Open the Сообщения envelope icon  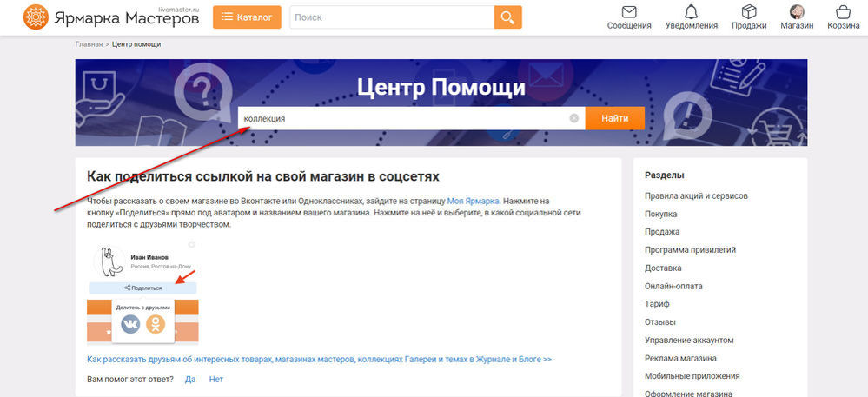click(629, 12)
